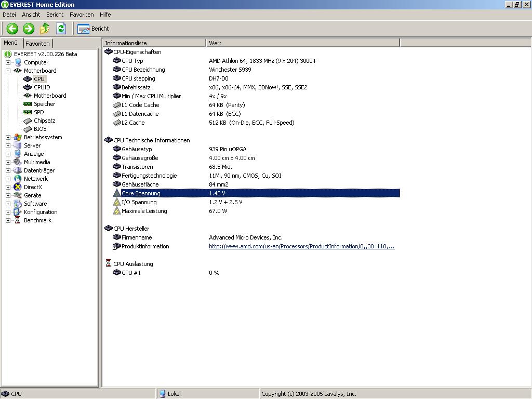Select the SPD tree item

tap(38, 112)
